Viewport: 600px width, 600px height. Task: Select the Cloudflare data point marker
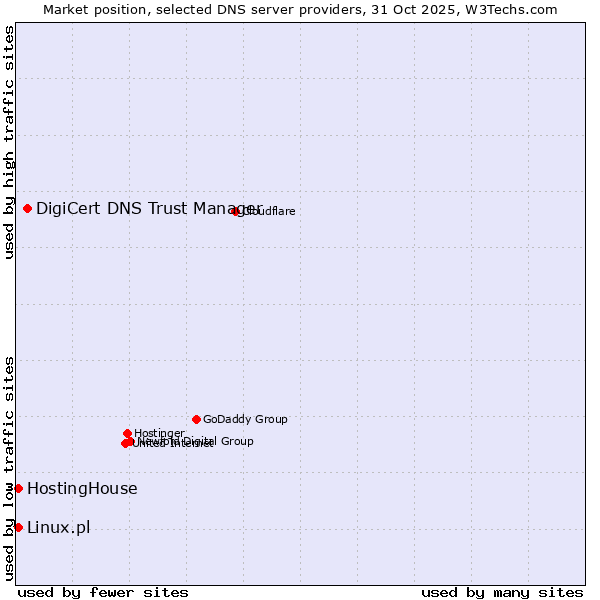pos(235,211)
